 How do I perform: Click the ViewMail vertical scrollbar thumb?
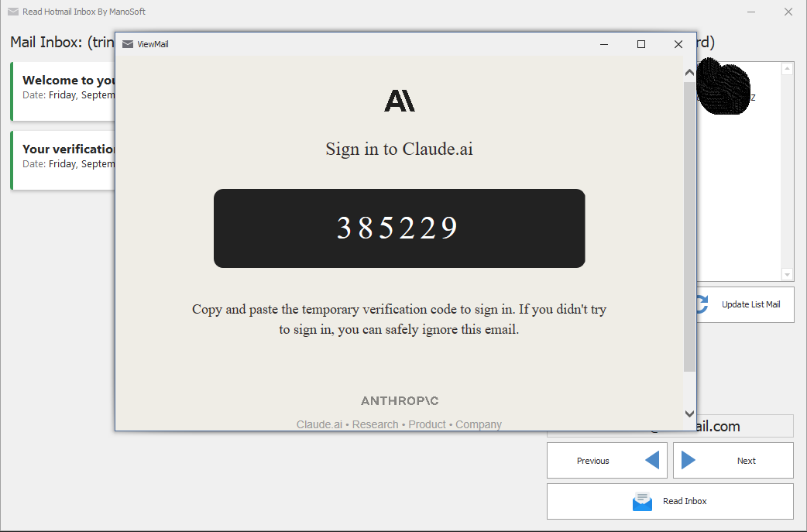tap(689, 226)
